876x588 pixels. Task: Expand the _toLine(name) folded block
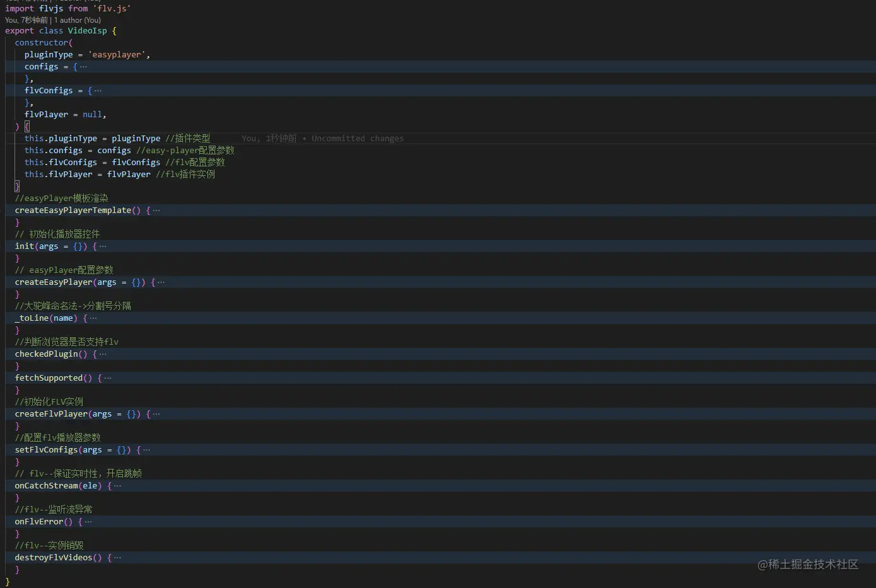coord(93,318)
